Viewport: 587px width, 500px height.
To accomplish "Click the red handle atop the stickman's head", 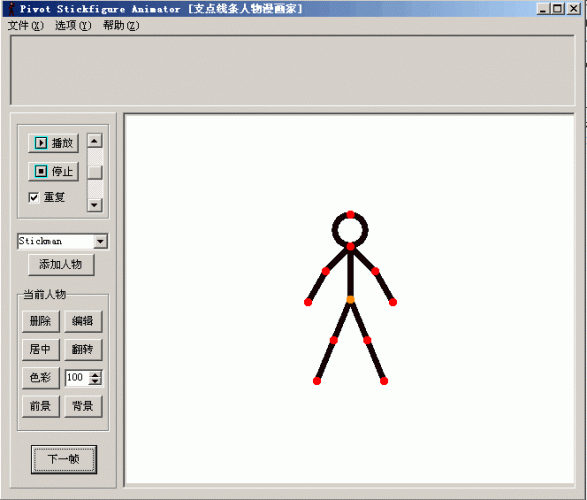I will click(x=350, y=214).
